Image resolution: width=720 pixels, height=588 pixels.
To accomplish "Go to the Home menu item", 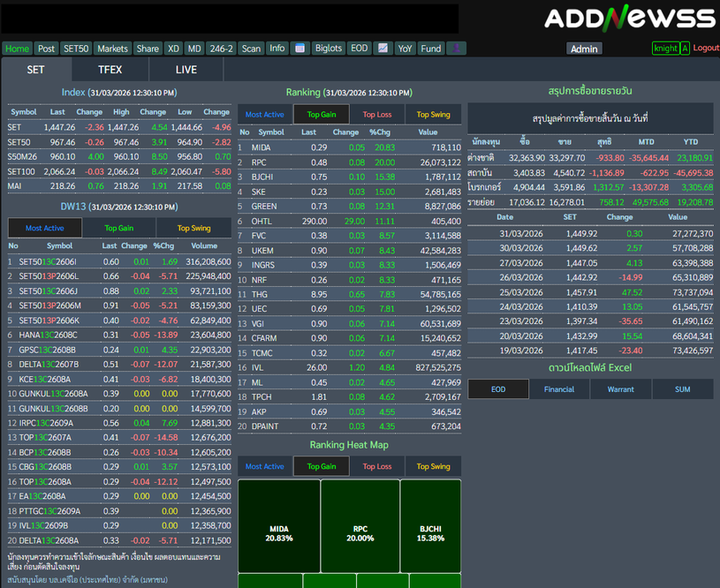I will click(18, 49).
